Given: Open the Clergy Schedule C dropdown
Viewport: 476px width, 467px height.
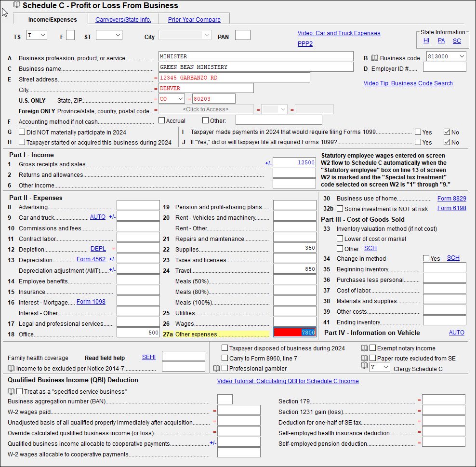Looking at the screenshot, I should point(380,367).
